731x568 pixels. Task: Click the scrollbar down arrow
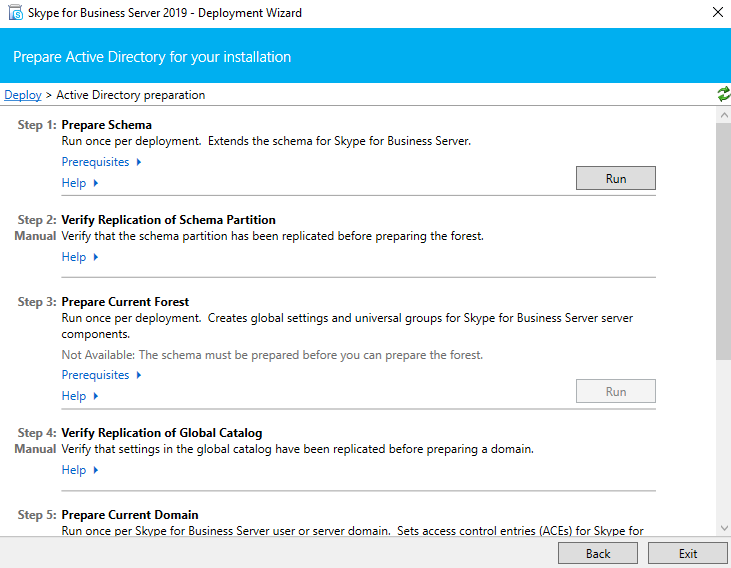click(724, 528)
